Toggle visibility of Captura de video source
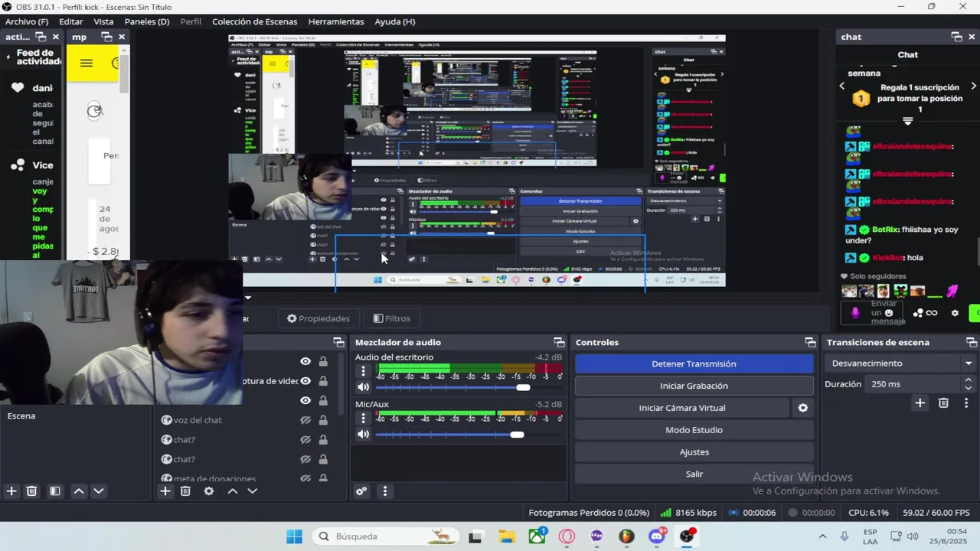Viewport: 980px width, 551px height. (305, 381)
